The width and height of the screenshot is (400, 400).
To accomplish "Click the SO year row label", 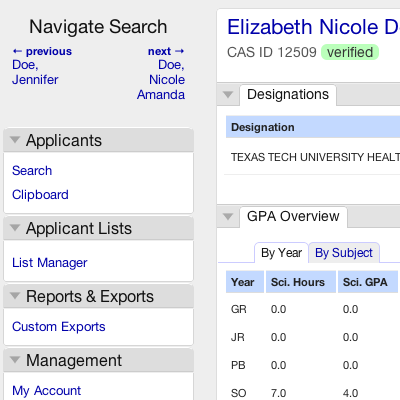I will pyautogui.click(x=239, y=393).
